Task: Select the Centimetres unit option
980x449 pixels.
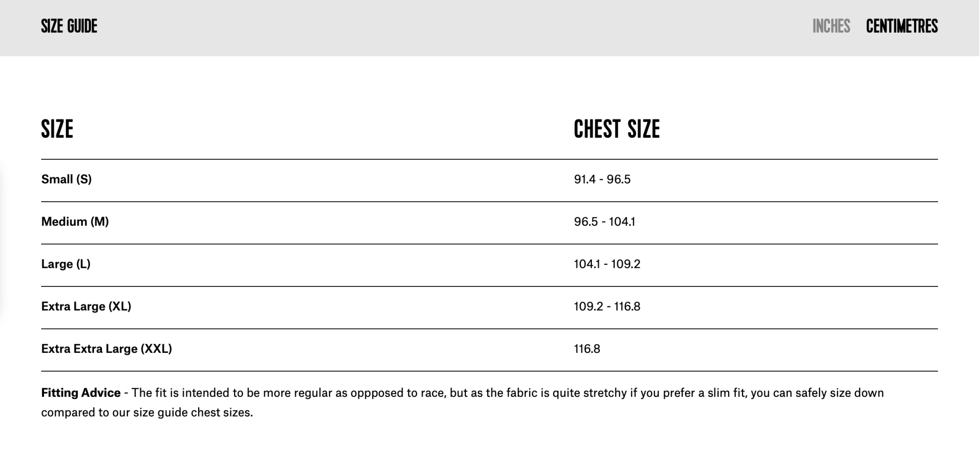Action: tap(902, 26)
